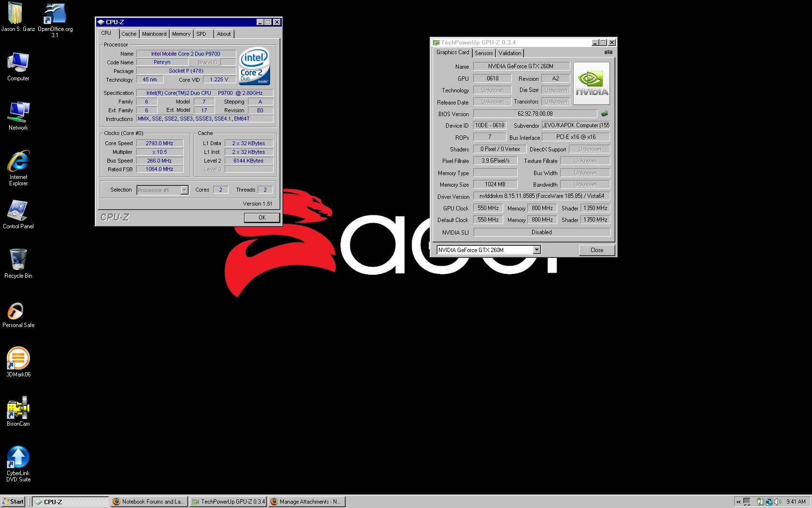Click the volume speaker tray icon
The width and height of the screenshot is (812, 508).
777,502
